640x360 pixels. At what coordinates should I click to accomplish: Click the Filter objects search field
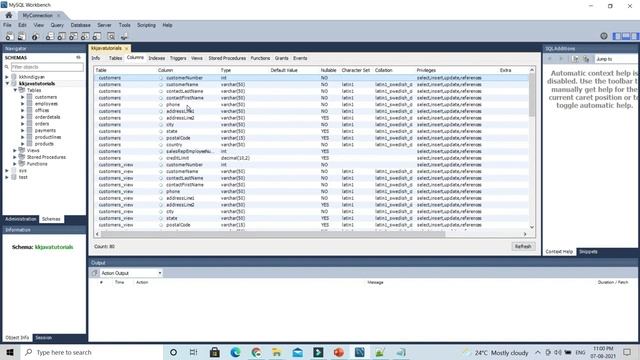tap(47, 67)
